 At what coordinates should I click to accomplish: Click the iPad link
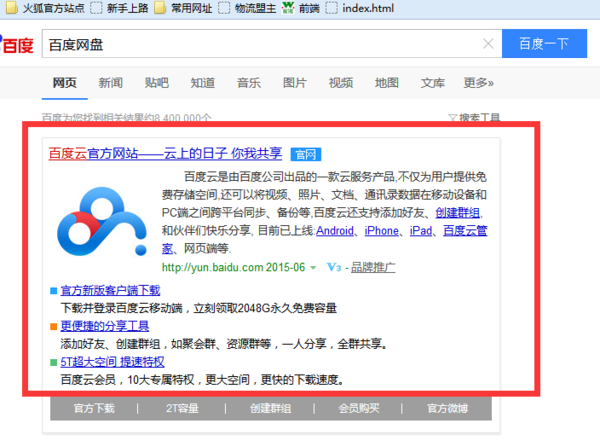click(x=421, y=230)
